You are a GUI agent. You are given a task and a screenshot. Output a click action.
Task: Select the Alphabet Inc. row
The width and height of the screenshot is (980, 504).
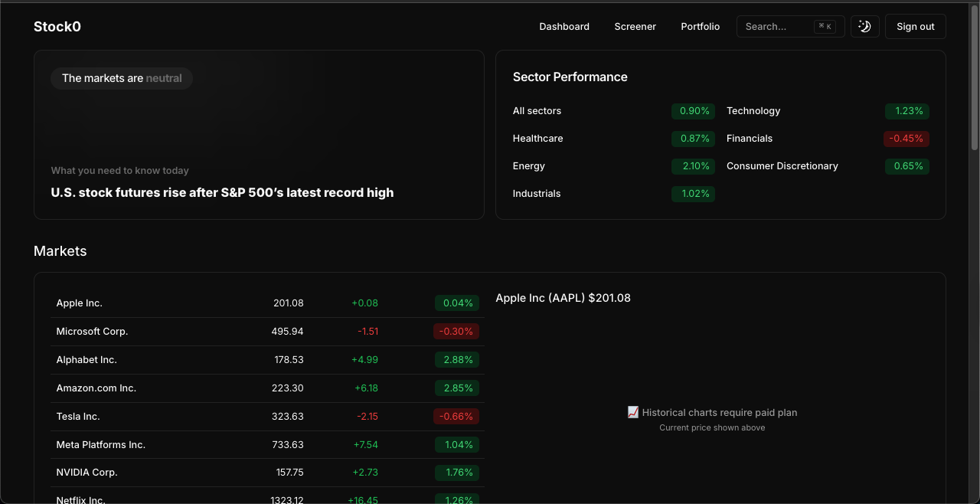point(267,360)
